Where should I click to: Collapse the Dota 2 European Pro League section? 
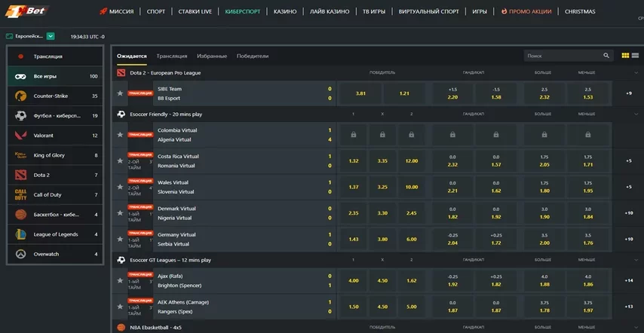click(x=636, y=73)
